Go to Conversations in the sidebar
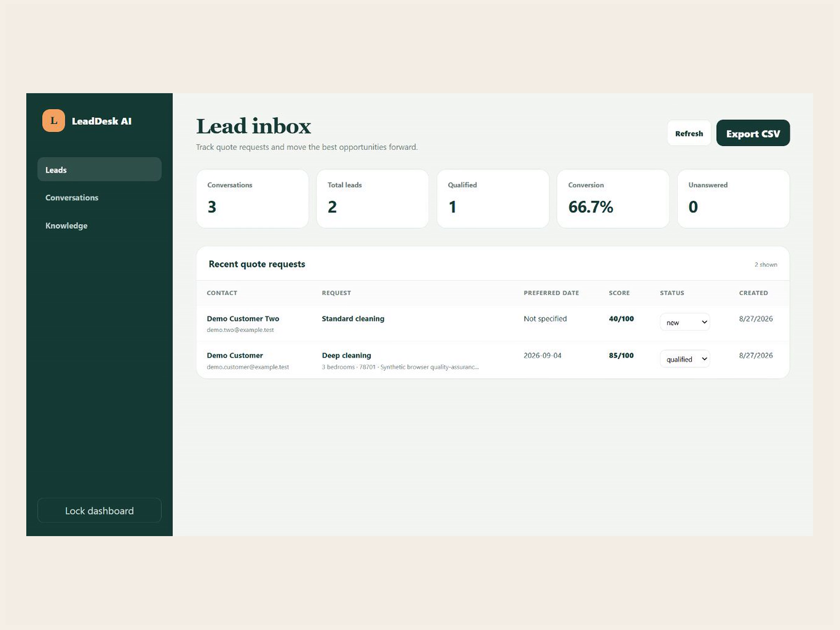This screenshot has width=840, height=630. pos(99,197)
